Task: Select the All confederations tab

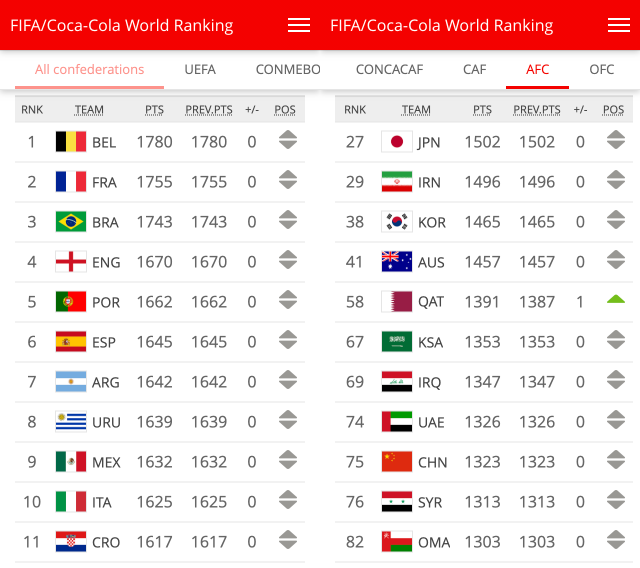Action: (x=90, y=69)
